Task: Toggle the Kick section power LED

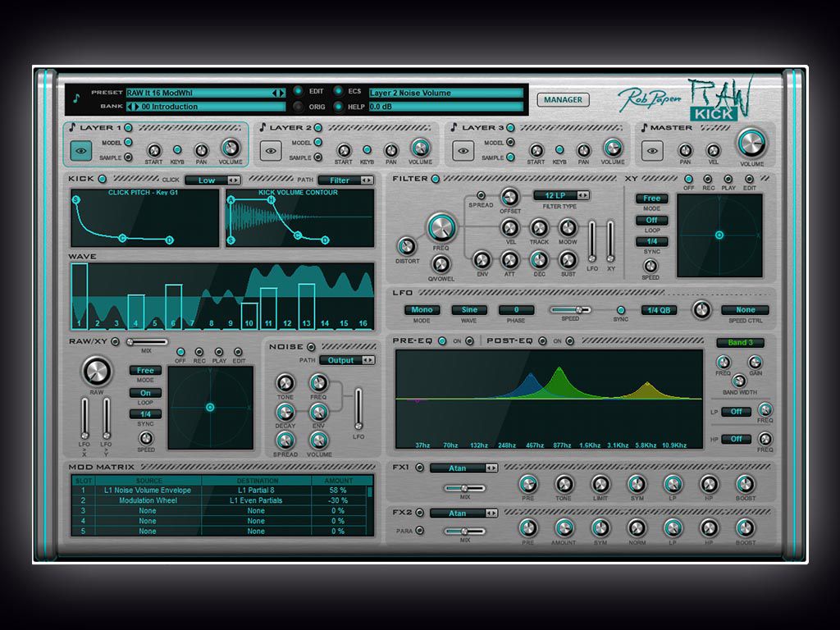Action: pos(103,179)
